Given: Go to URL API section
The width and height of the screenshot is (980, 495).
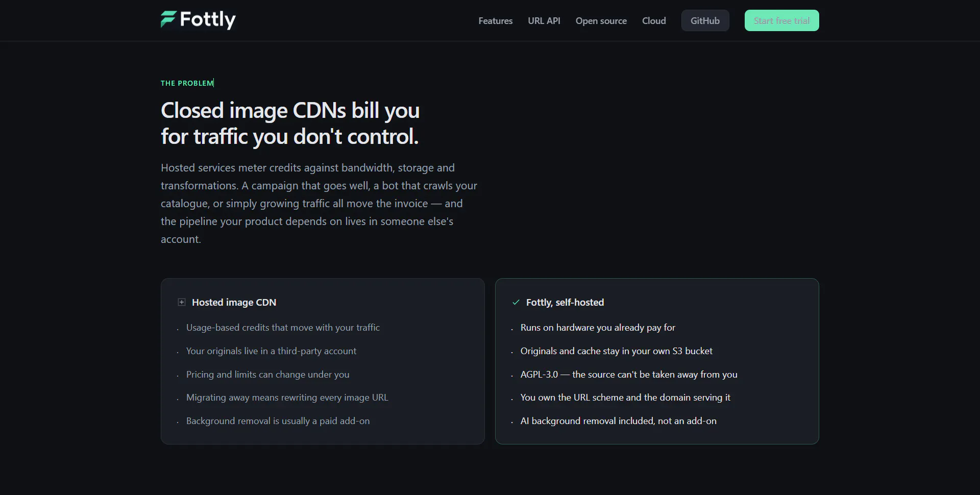Looking at the screenshot, I should [x=544, y=21].
